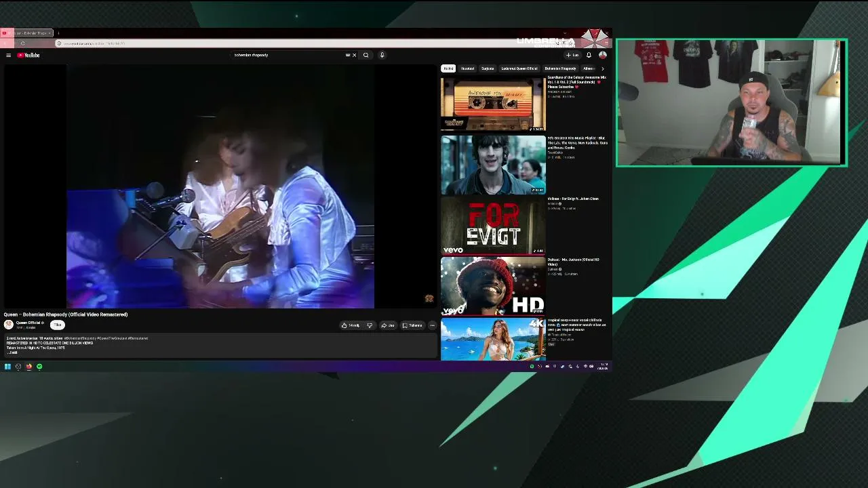This screenshot has height=488, width=868.
Task: Click the second taskbar icon beside Start
Action: 18,367
